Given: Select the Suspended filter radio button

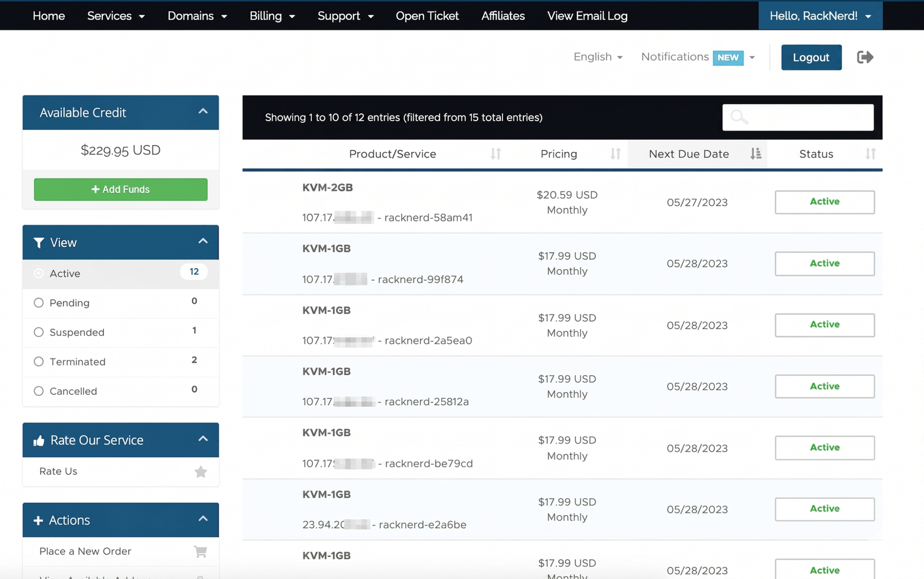Looking at the screenshot, I should click(x=39, y=332).
